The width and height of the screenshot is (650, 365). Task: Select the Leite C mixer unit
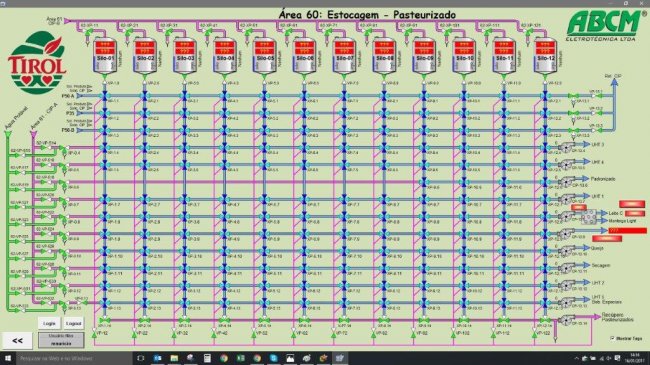click(589, 216)
